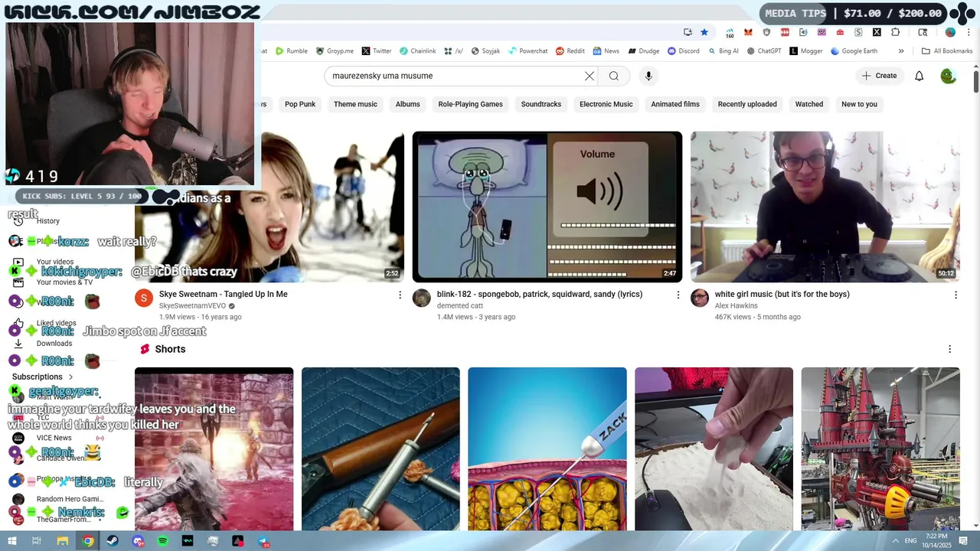Open the Chrome extensions puzzle menu
This screenshot has width=980, height=551.
point(896,32)
